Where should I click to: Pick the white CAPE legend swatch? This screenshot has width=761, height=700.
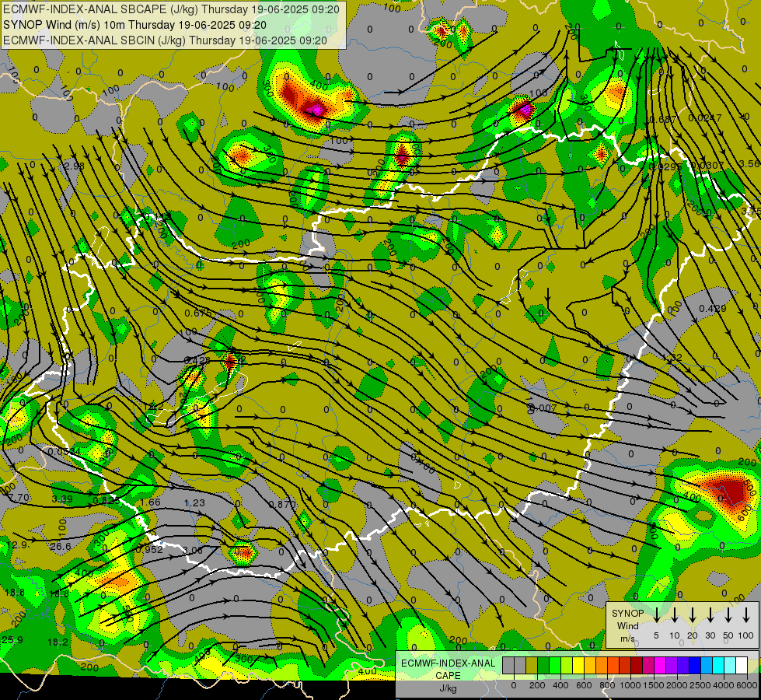742,665
